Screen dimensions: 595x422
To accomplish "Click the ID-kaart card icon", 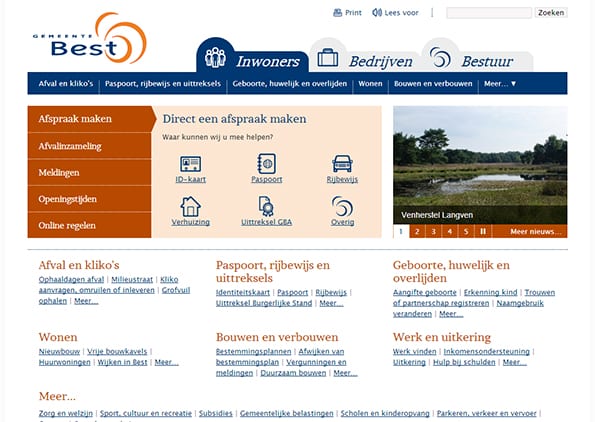I will 190,164.
